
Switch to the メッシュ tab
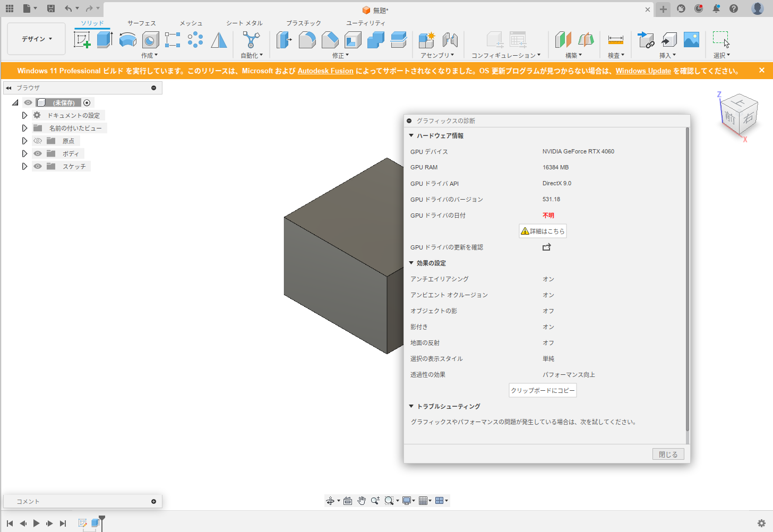[191, 23]
